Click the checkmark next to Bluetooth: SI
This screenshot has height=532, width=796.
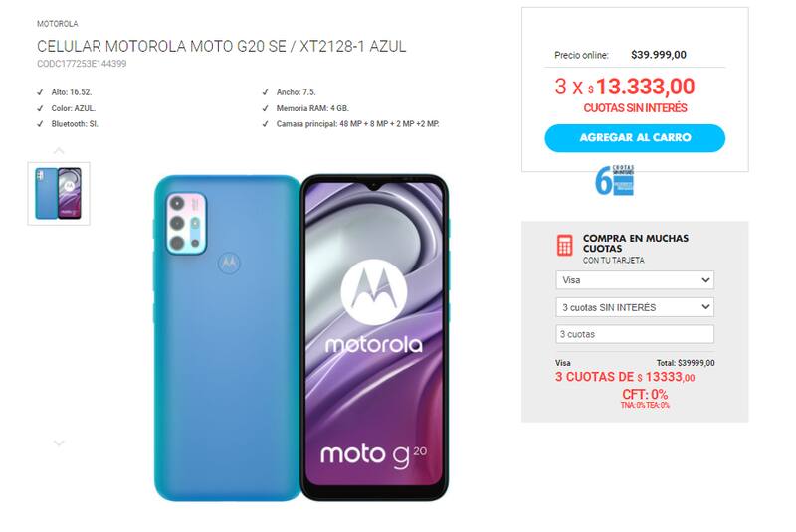(x=40, y=124)
